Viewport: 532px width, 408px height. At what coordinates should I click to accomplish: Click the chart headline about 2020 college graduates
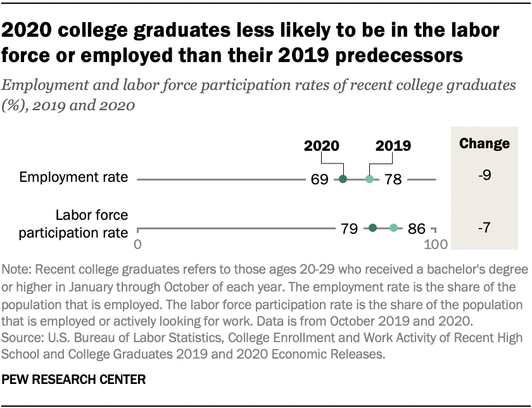coord(251,42)
